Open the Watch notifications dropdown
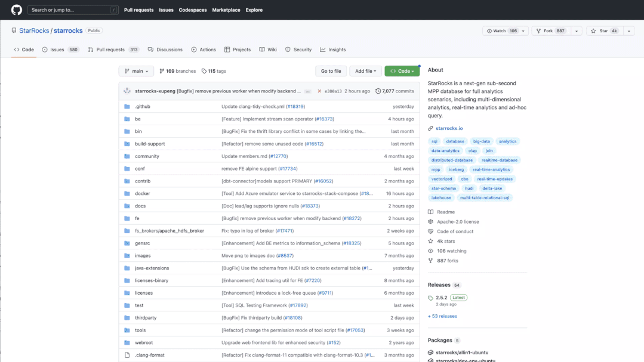The height and width of the screenshot is (362, 644). [505, 31]
